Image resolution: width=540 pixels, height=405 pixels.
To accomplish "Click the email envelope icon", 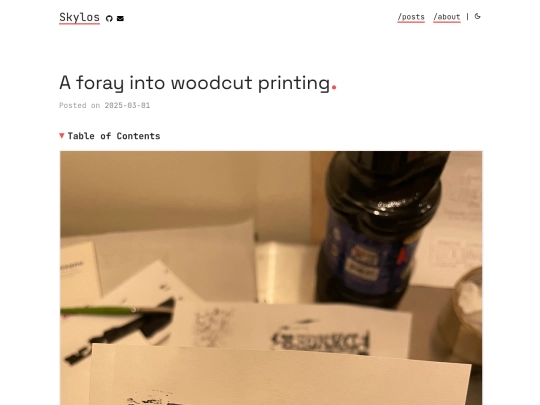I will 120,19.
